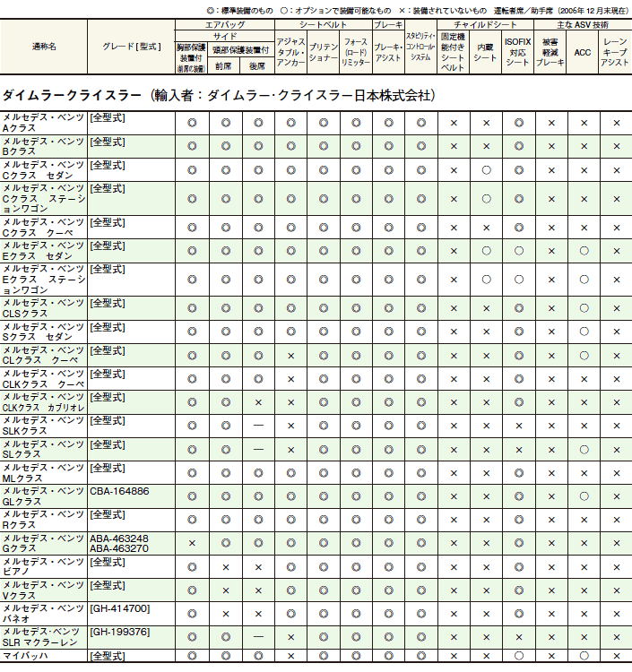Select the 後席 sub-header
Viewport: 632px width, 672px height.
[256, 66]
